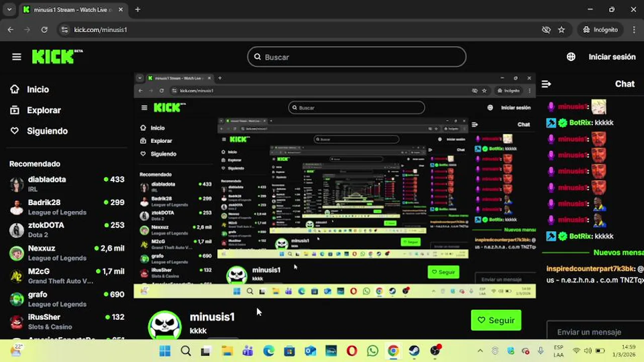Image resolution: width=644 pixels, height=362 pixels.
Task: Click the outer Recomendado heading text
Action: [x=35, y=164]
